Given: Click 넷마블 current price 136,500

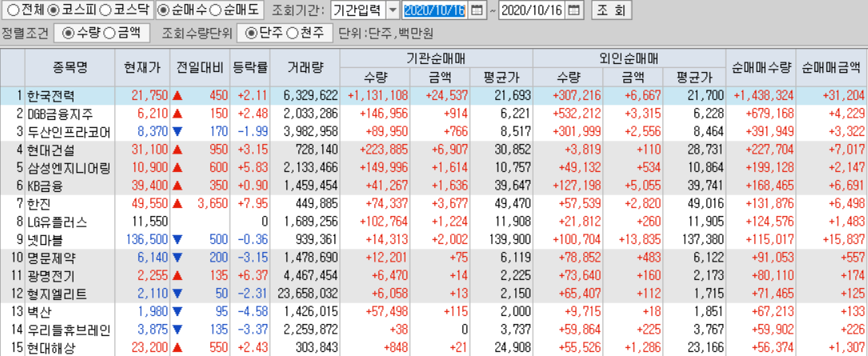Looking at the screenshot, I should pos(145,240).
